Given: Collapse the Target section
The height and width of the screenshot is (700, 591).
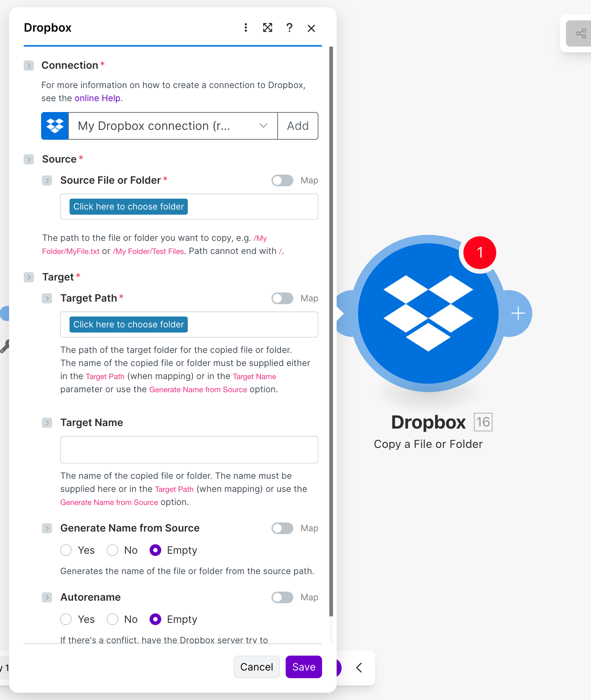Looking at the screenshot, I should pyautogui.click(x=29, y=277).
